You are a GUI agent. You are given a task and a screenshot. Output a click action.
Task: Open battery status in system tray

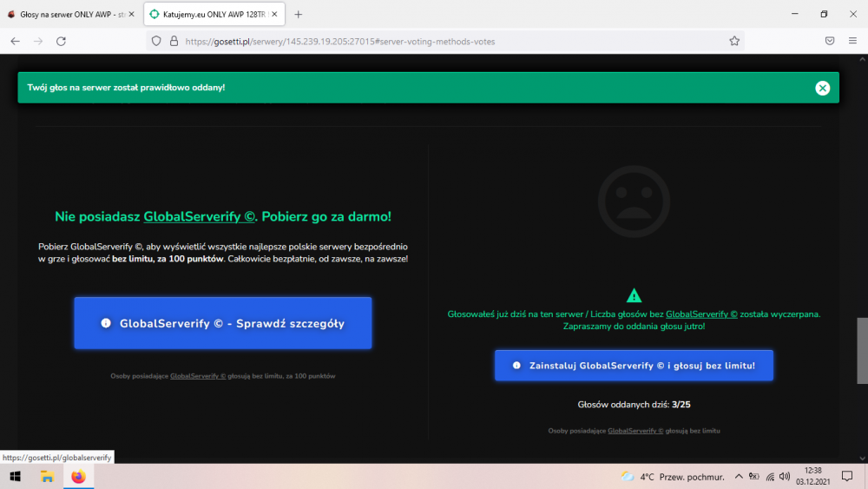[753, 476]
